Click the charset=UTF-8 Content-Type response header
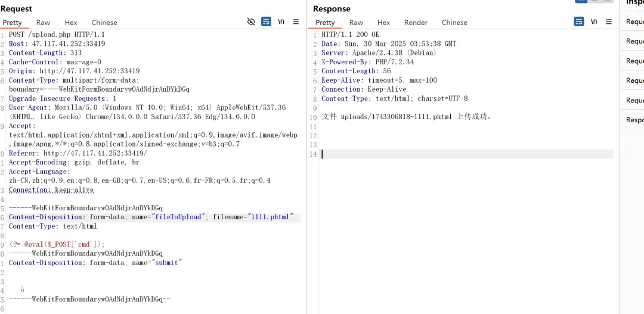The height and width of the screenshot is (314, 644). coord(395,98)
